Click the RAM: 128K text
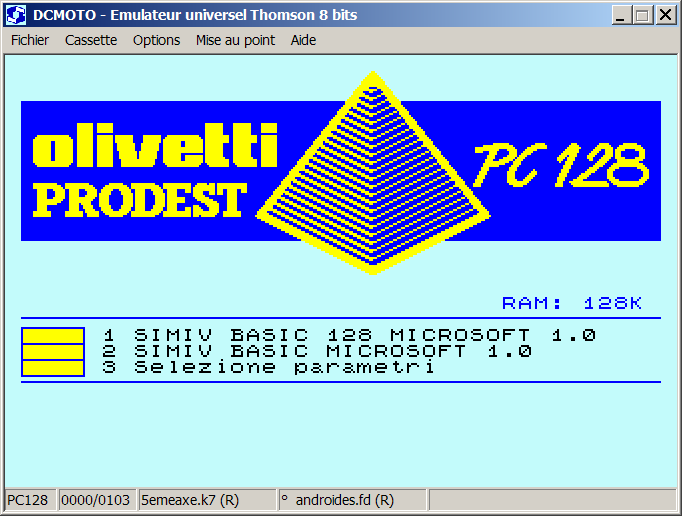682x516 pixels. 571,303
